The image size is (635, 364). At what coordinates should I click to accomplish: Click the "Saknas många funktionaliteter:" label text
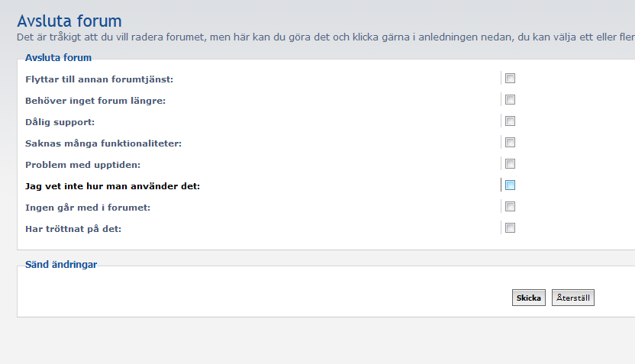click(x=103, y=143)
